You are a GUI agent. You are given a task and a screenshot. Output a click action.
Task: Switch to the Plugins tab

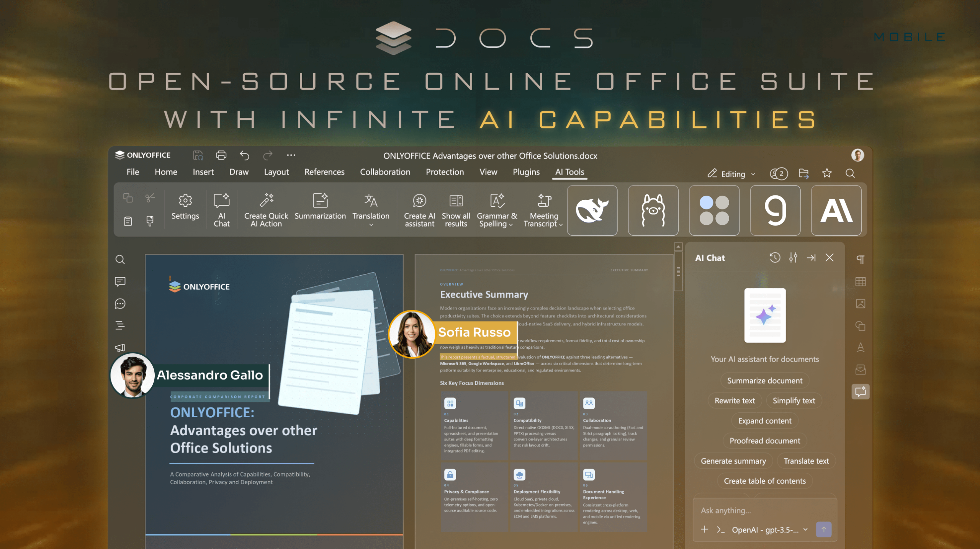[x=526, y=172]
